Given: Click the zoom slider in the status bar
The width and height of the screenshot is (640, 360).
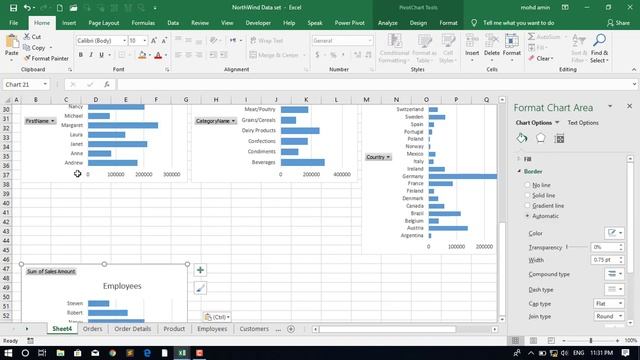Looking at the screenshot, I should (x=590, y=340).
